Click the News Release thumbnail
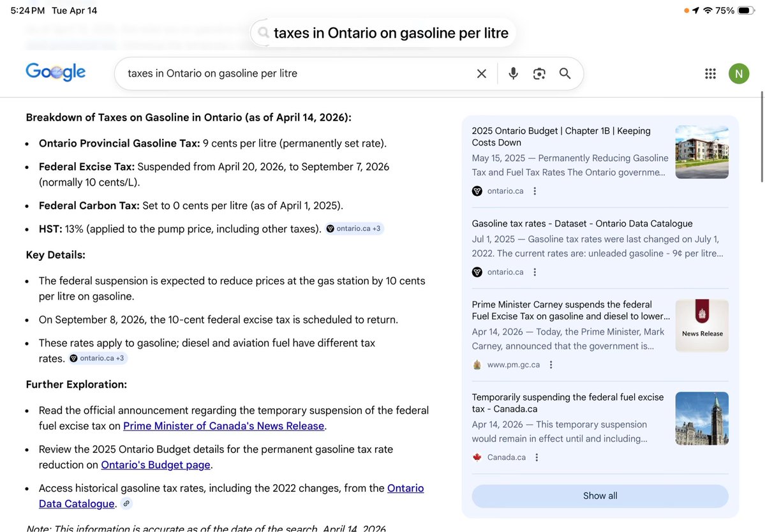Image resolution: width=765 pixels, height=532 pixels. [702, 325]
